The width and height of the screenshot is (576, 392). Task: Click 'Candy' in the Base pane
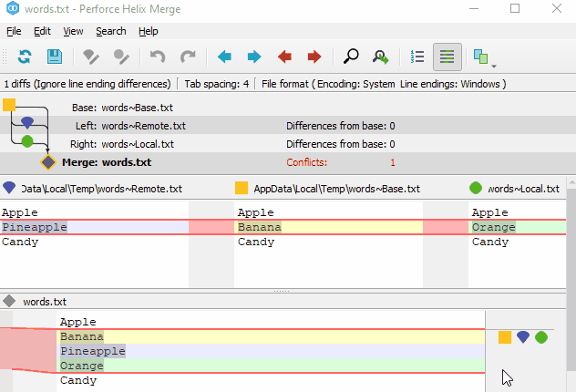click(x=256, y=242)
